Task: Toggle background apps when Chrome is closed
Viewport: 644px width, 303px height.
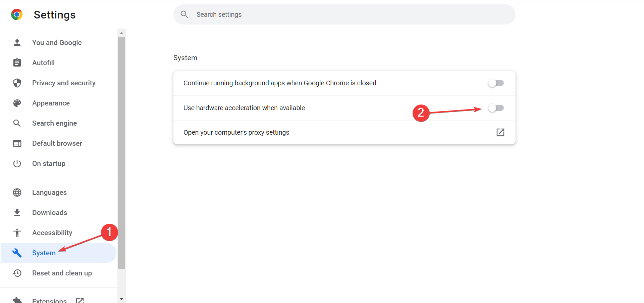Action: pos(496,83)
